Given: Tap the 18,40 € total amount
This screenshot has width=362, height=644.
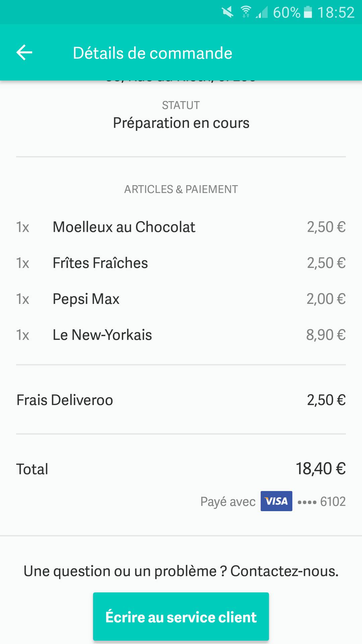Looking at the screenshot, I should (x=320, y=469).
